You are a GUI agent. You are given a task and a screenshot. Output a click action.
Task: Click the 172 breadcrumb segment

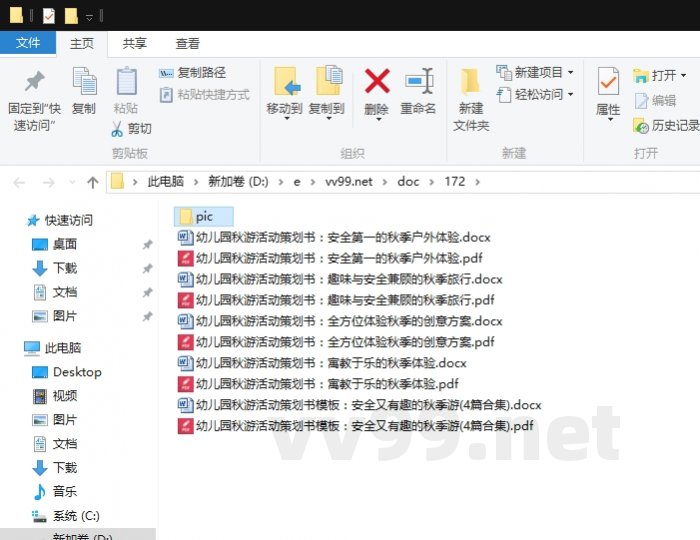[x=454, y=182]
